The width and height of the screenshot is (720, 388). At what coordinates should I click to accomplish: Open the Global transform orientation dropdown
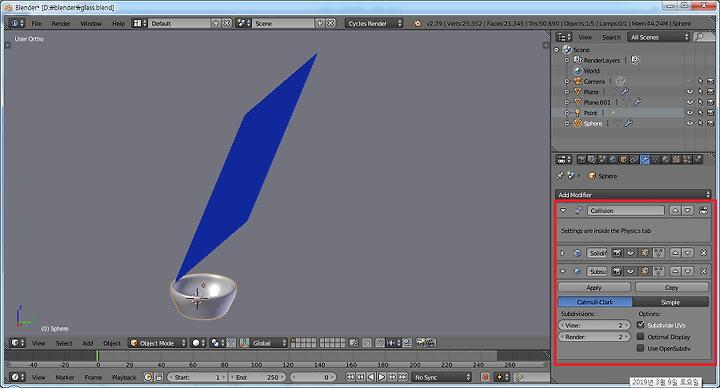tap(269, 343)
